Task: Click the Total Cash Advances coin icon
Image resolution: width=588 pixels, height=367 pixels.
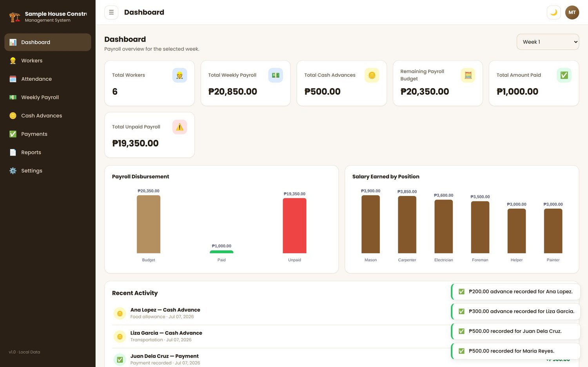Action: pos(372,75)
